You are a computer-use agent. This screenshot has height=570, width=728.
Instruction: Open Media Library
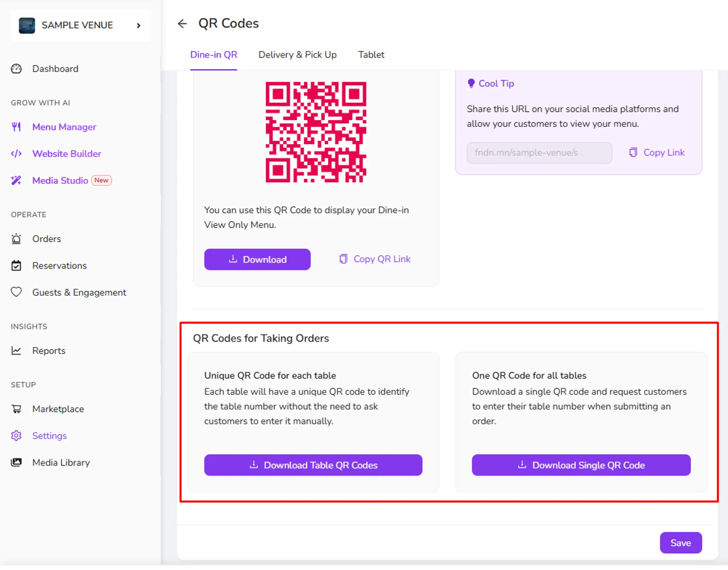(61, 463)
